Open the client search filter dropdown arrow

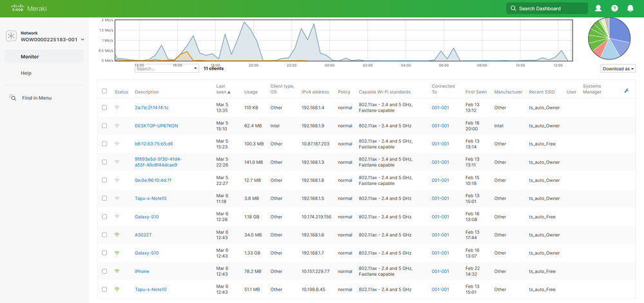pos(195,68)
